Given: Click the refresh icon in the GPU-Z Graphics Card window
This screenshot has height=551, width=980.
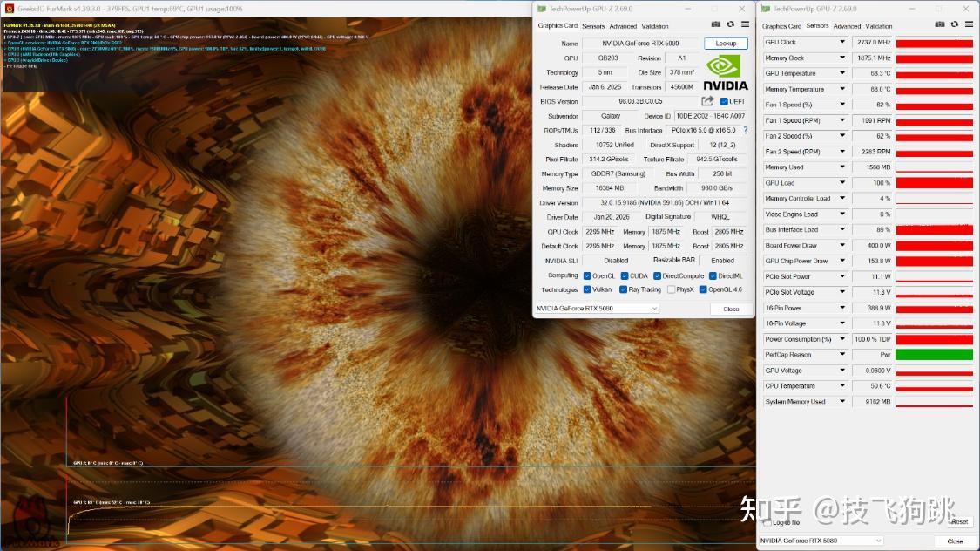Looking at the screenshot, I should pyautogui.click(x=730, y=24).
